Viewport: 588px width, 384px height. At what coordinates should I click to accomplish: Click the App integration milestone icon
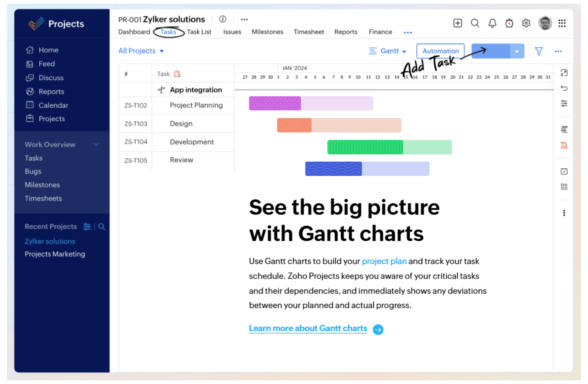(161, 90)
